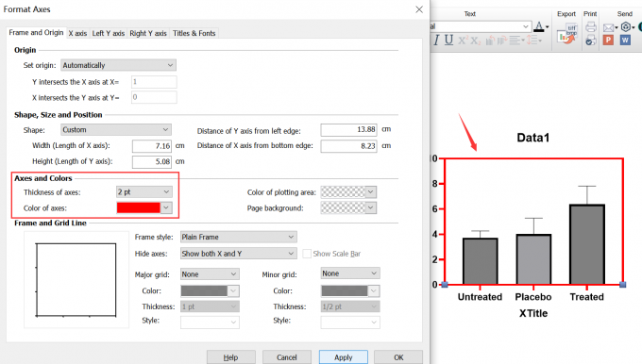Click the text color A icon

tap(539, 27)
